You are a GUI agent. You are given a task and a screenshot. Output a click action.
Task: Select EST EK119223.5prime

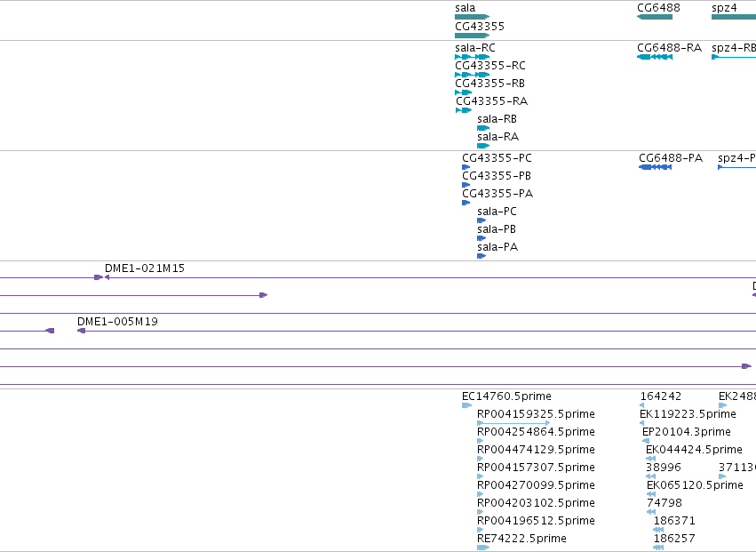[x=641, y=423]
